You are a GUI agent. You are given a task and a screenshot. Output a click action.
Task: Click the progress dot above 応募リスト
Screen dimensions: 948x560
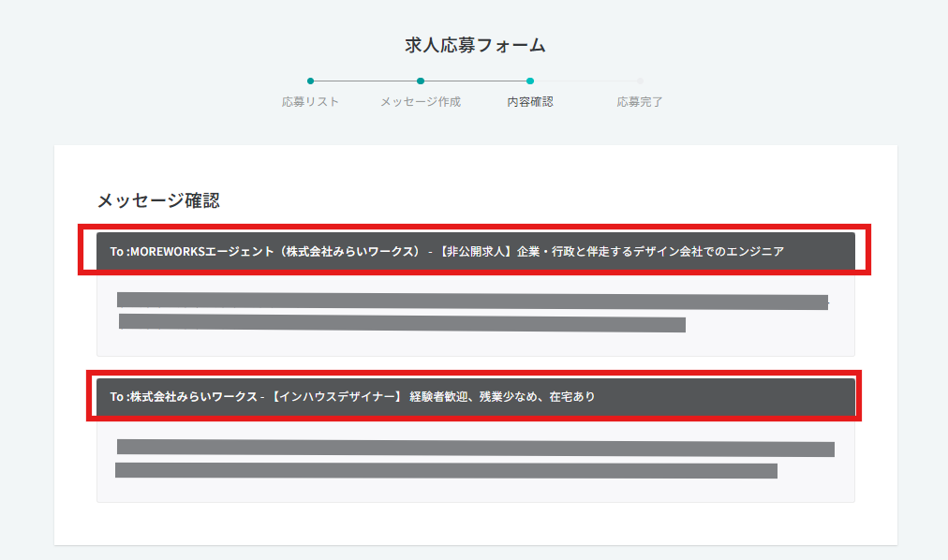coord(310,81)
